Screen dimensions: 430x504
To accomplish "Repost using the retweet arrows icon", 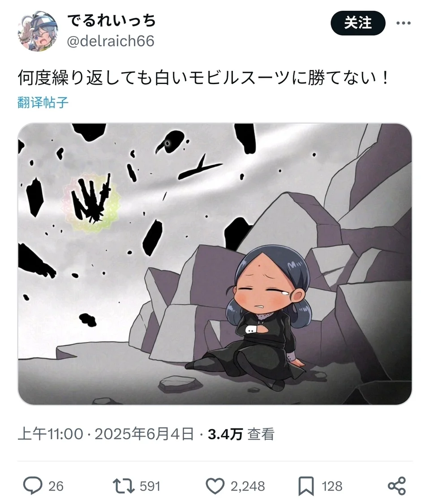I will (124, 486).
